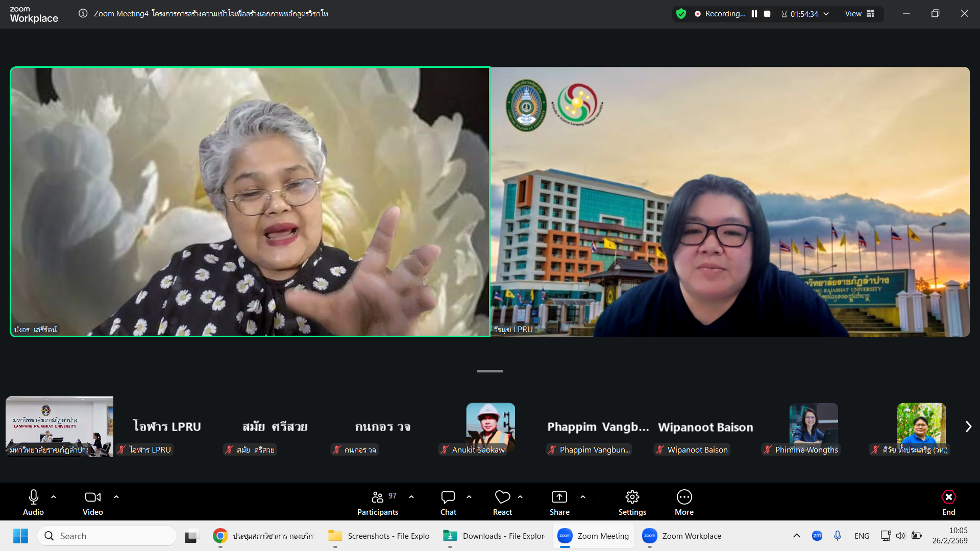
Task: Stop the meeting recording
Action: (x=767, y=14)
